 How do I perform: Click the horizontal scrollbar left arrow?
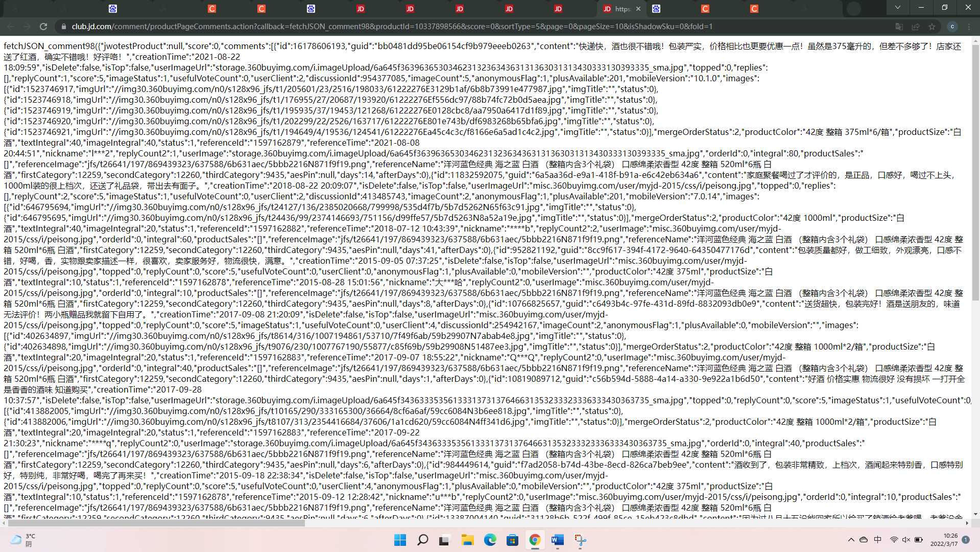5,523
